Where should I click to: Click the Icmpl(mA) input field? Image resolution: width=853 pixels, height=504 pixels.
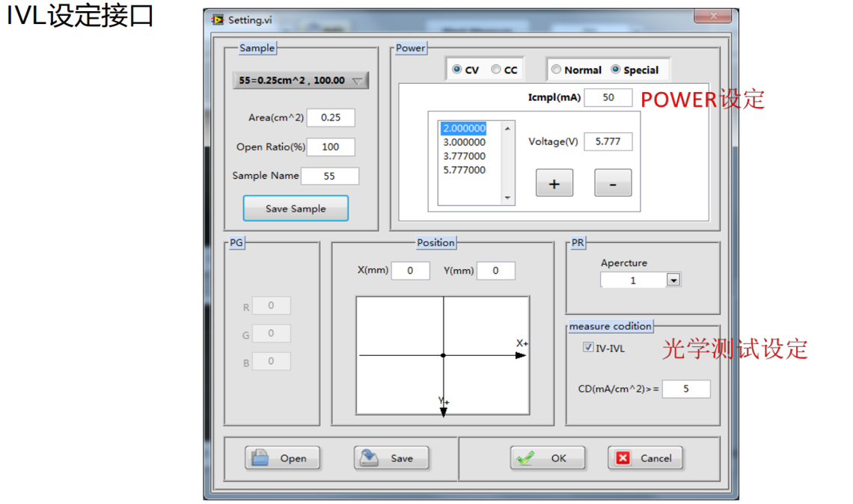[x=608, y=97]
